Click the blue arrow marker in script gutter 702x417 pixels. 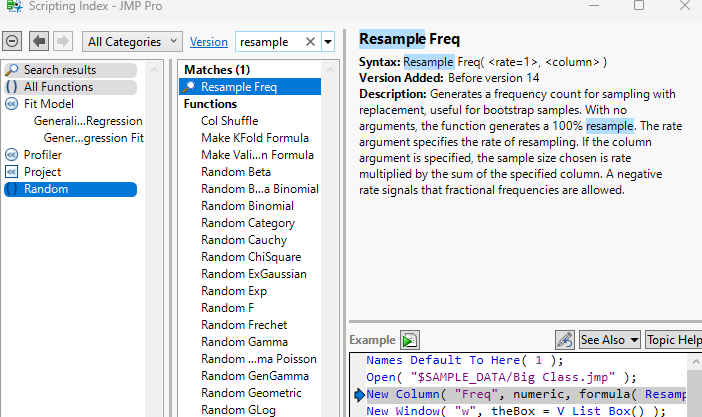click(359, 395)
